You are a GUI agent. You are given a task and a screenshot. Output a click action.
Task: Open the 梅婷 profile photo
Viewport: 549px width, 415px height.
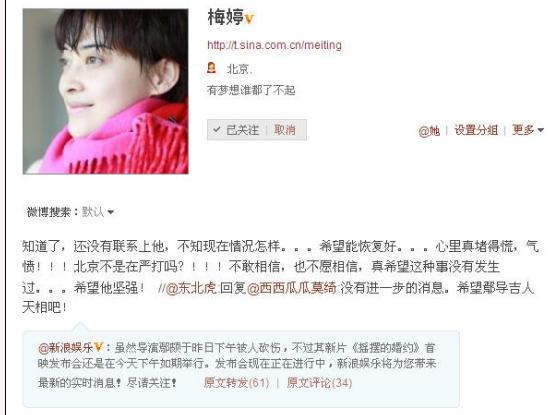(x=105, y=91)
